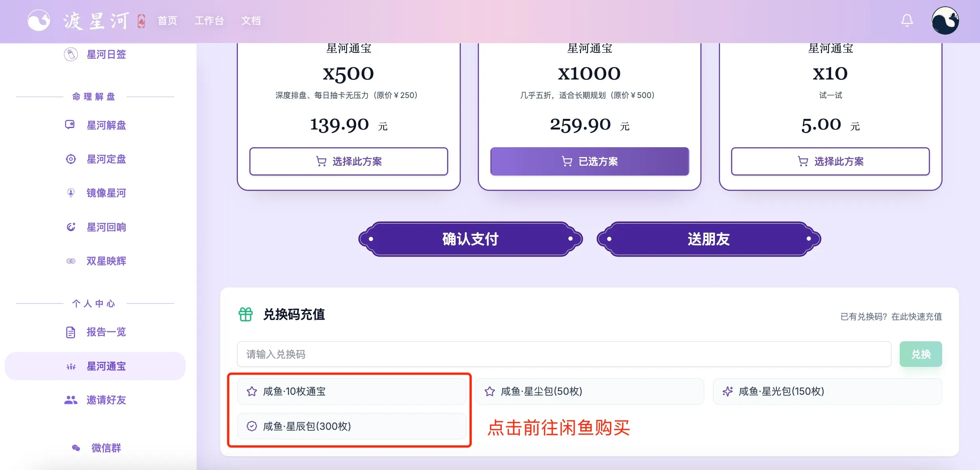Screen dimensions: 980x470
Task: Select the X500 通宝 plan
Action: [348, 161]
